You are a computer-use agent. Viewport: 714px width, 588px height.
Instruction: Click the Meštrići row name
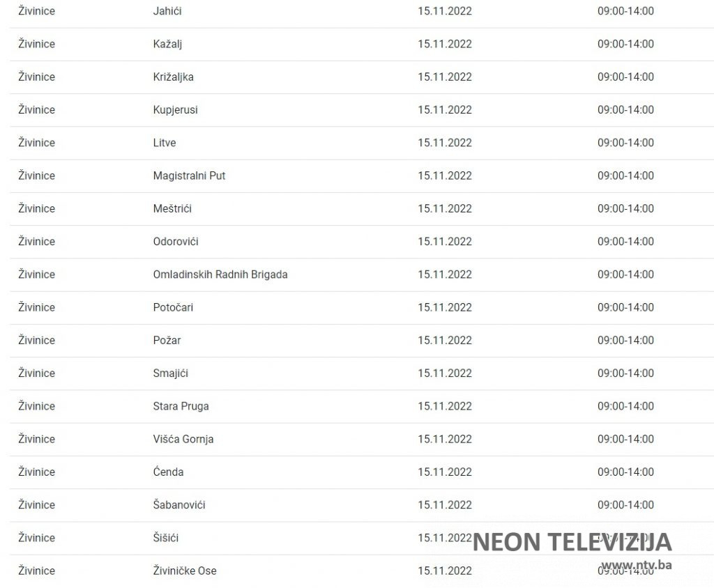coord(172,208)
